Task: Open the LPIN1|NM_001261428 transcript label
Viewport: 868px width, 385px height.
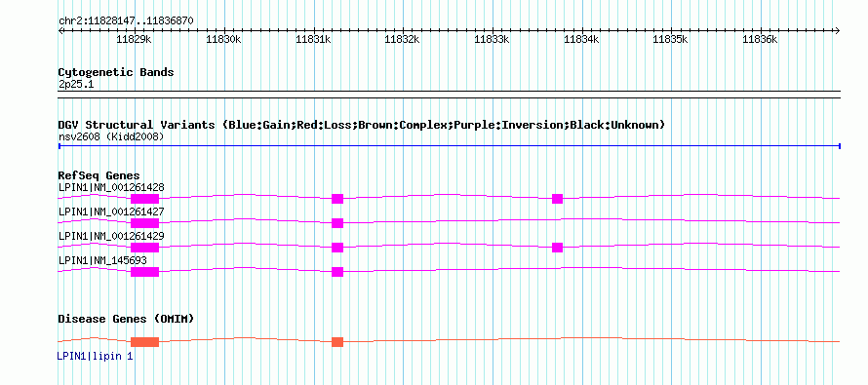Action: 111,187
